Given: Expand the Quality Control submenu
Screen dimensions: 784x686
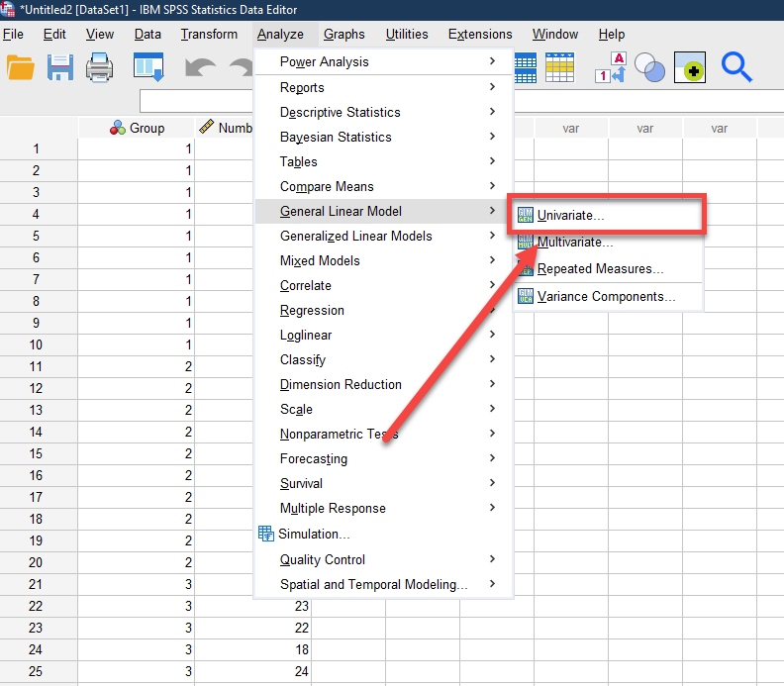Looking at the screenshot, I should 384,559.
